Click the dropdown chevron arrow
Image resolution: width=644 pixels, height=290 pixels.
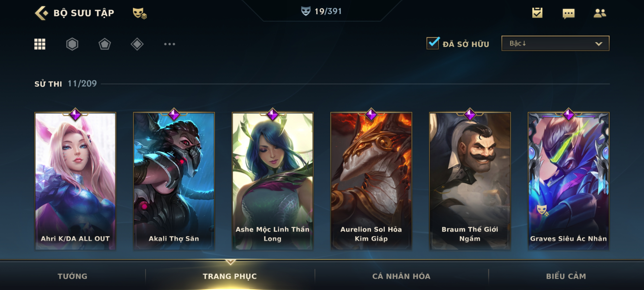pyautogui.click(x=599, y=44)
